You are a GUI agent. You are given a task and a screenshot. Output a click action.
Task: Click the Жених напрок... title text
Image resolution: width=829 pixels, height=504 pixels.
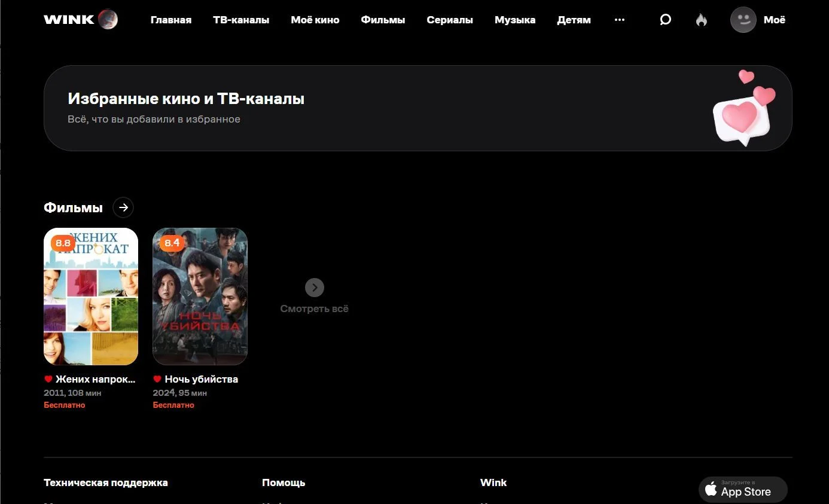pos(96,379)
